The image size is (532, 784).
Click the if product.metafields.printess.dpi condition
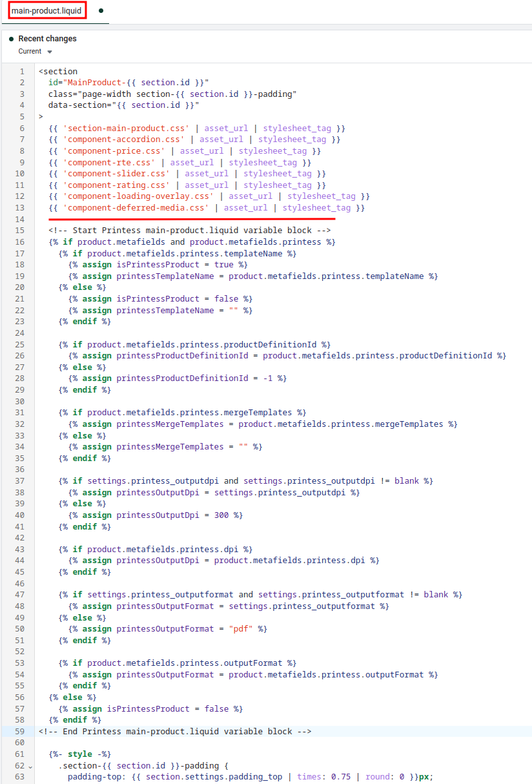[x=156, y=549]
